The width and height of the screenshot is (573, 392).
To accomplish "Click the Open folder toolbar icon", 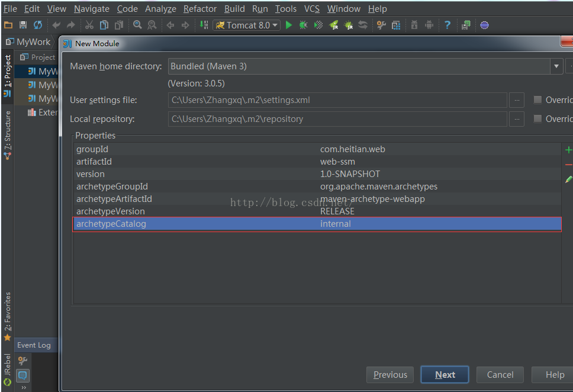I will [8, 25].
